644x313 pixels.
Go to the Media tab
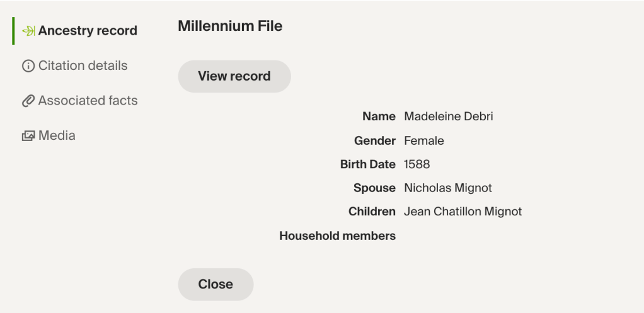(x=57, y=135)
